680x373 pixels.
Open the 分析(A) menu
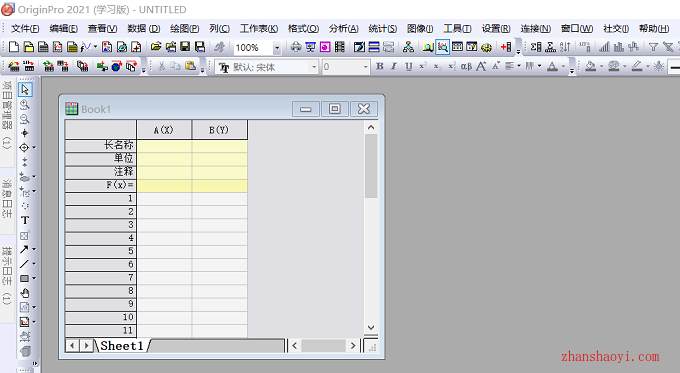(x=343, y=29)
